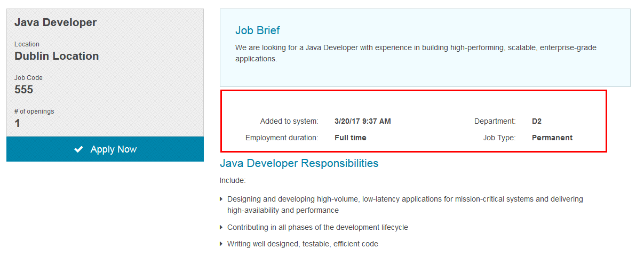Select the Java Developer job title heading
Screen dimensions: 644x256
pos(55,22)
